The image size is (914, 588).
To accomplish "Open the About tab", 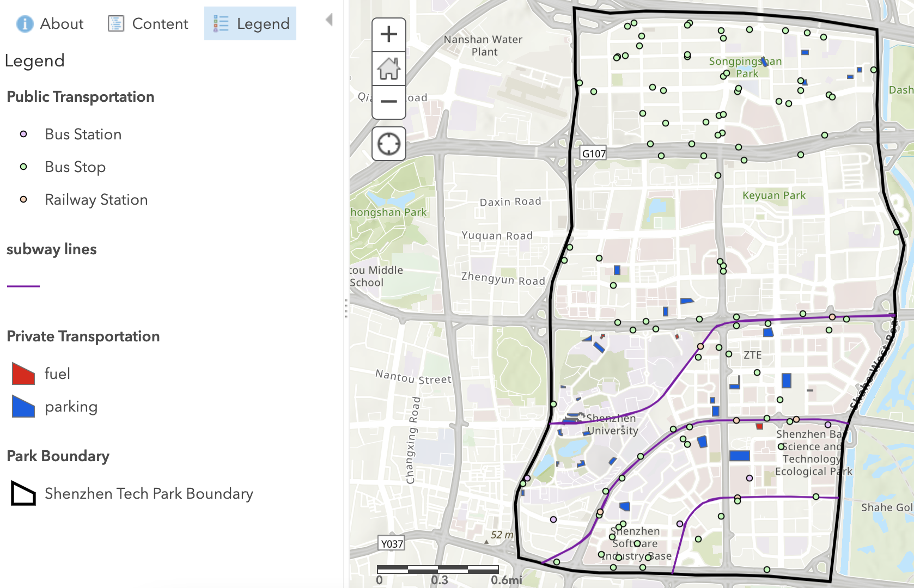I will (50, 24).
